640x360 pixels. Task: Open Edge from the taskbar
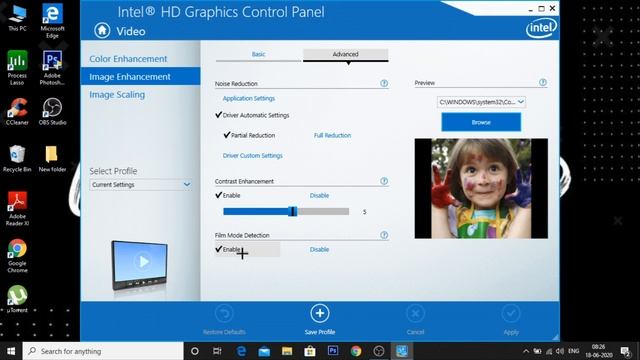[241, 351]
